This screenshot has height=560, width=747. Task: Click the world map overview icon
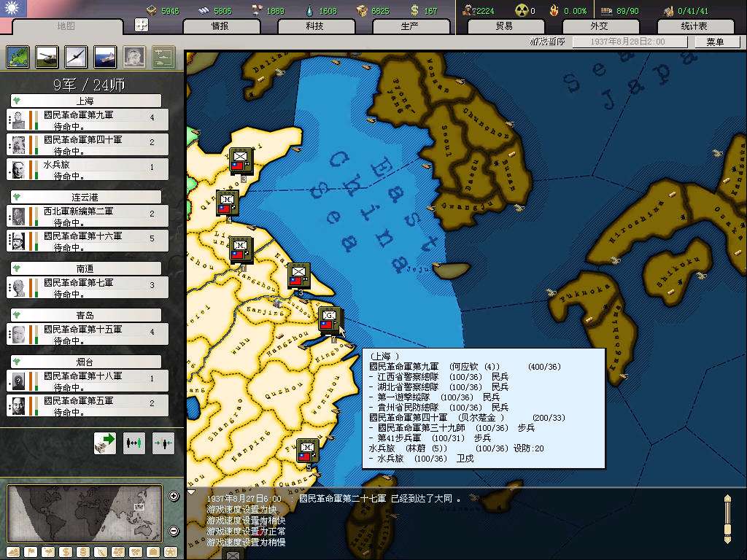pos(18,57)
